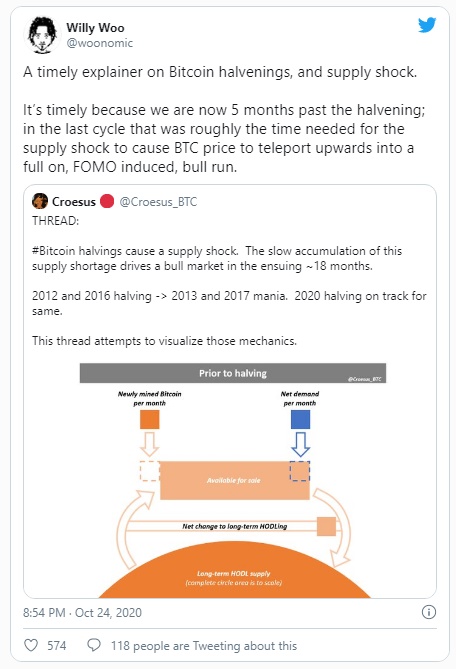Click the red circle next to Croesus

[107, 201]
